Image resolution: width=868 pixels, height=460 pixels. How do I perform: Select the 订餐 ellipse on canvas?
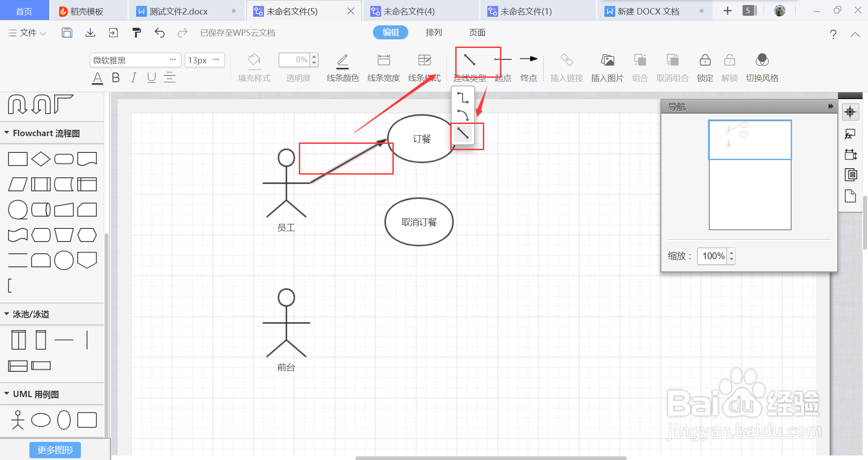pos(421,139)
